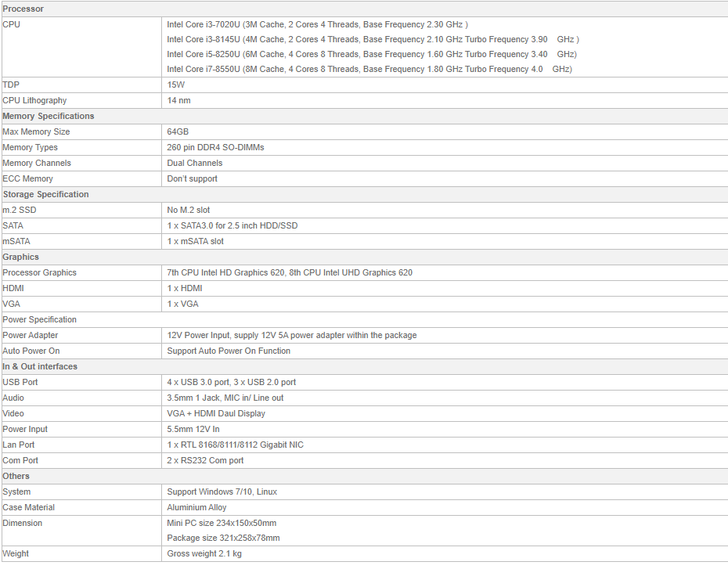
Task: Select the Intel Core i7-8550U CPU line
Action: 369,69
